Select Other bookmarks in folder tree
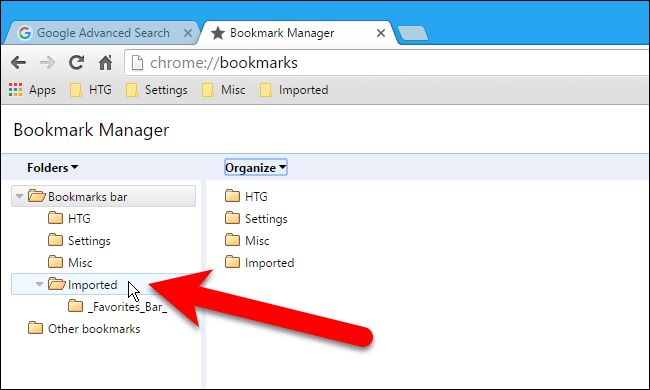Screen dimensions: 650x390 [x=94, y=329]
